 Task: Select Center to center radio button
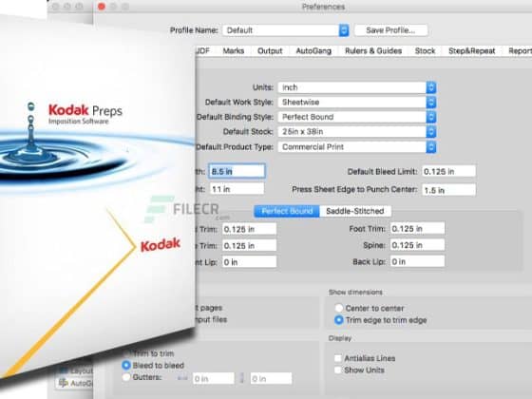pos(338,308)
